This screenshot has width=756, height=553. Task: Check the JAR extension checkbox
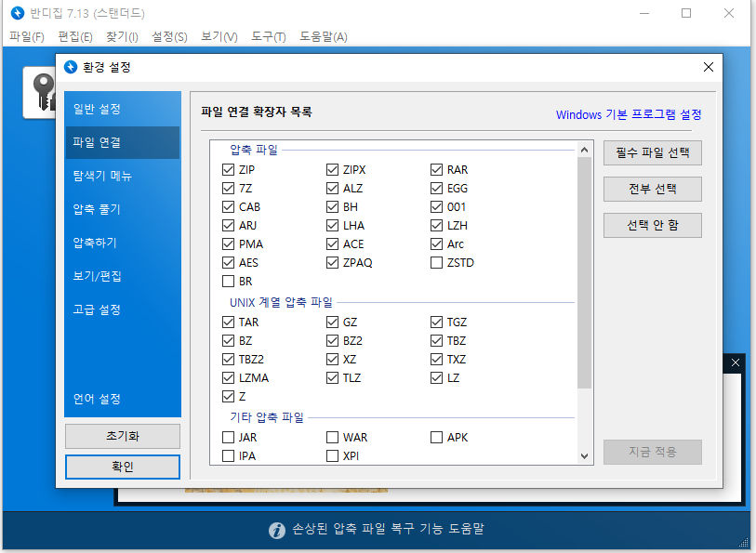228,438
